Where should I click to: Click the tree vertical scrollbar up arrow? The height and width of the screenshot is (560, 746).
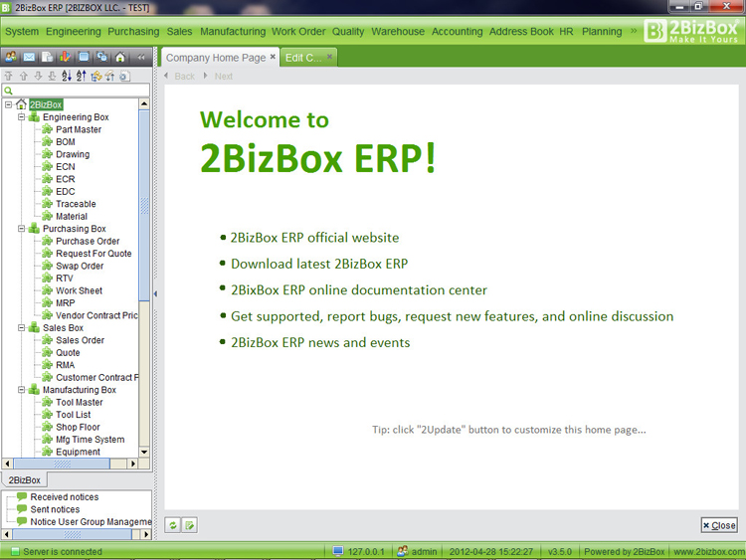(x=144, y=103)
